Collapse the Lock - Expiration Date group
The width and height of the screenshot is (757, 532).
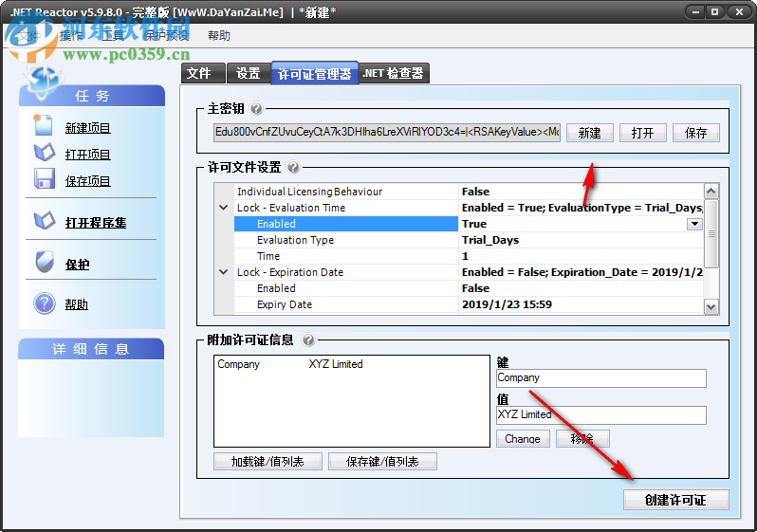point(224,272)
